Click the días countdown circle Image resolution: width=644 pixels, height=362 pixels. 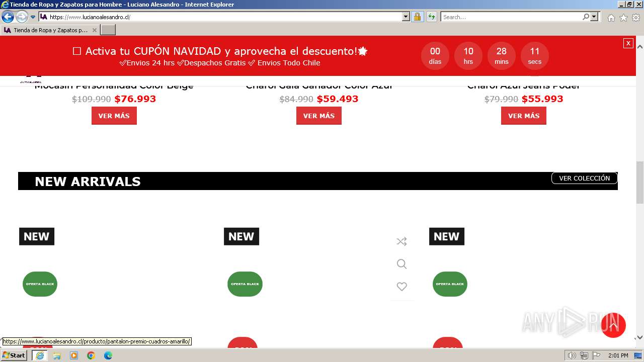click(435, 56)
